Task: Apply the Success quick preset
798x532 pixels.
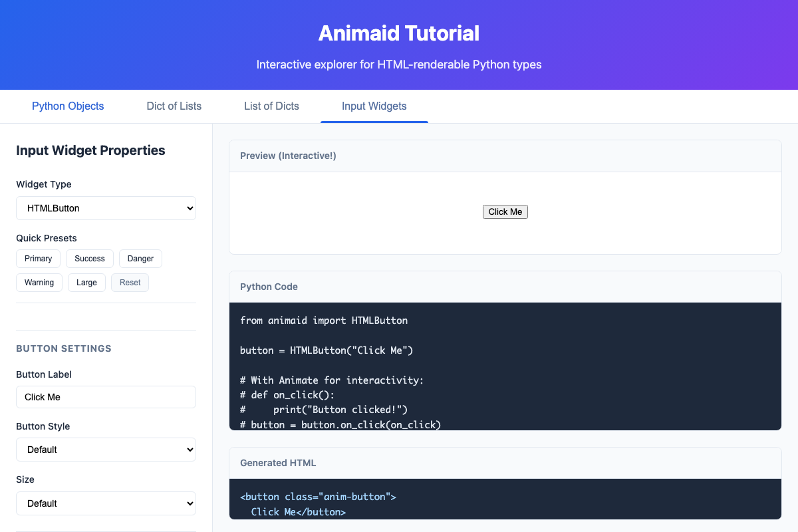Action: click(x=89, y=259)
